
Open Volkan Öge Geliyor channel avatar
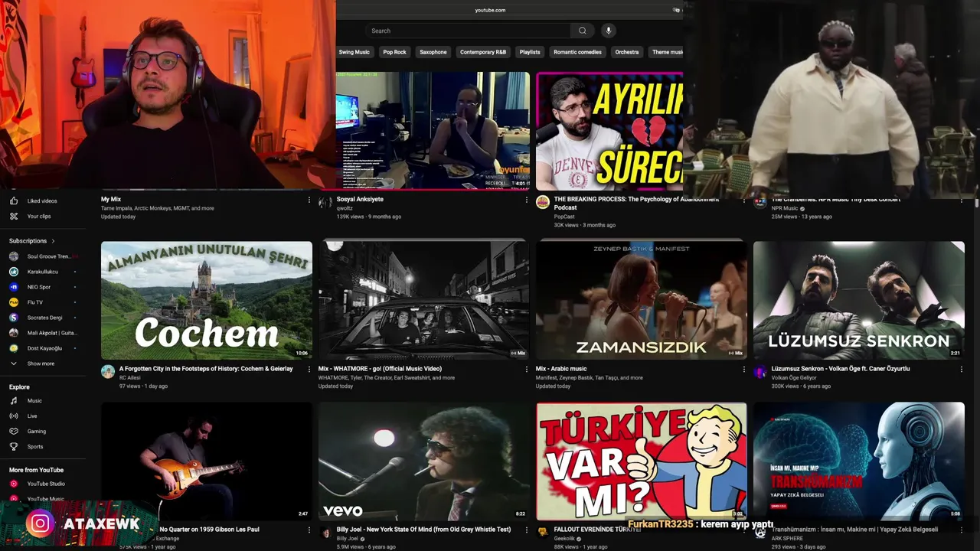click(x=760, y=372)
